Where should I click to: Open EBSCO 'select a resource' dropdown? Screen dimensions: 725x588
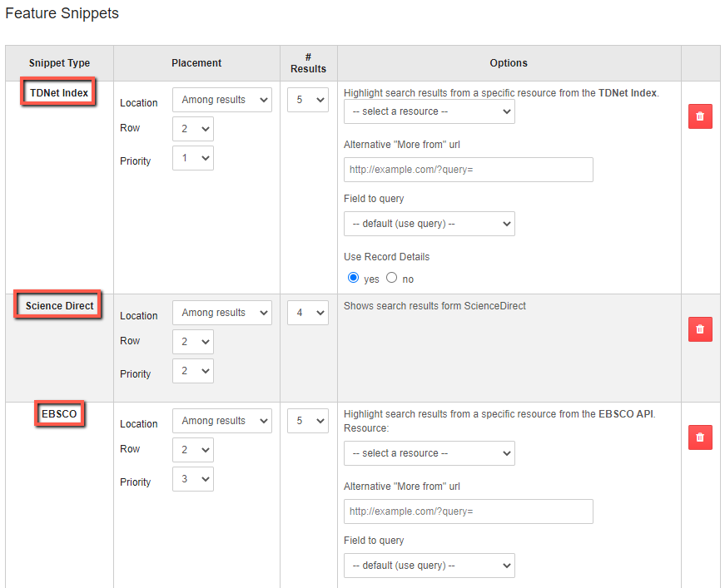pyautogui.click(x=429, y=453)
